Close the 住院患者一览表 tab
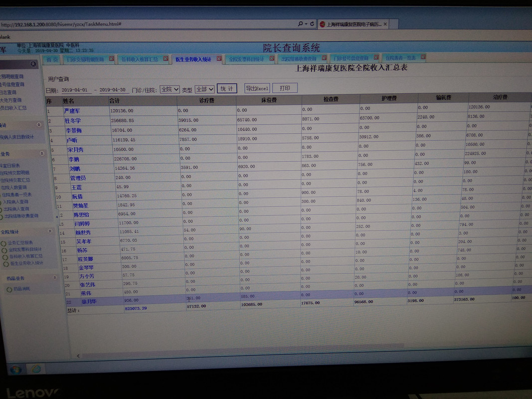Screen dimensions: 532x399 pyautogui.click(x=423, y=57)
